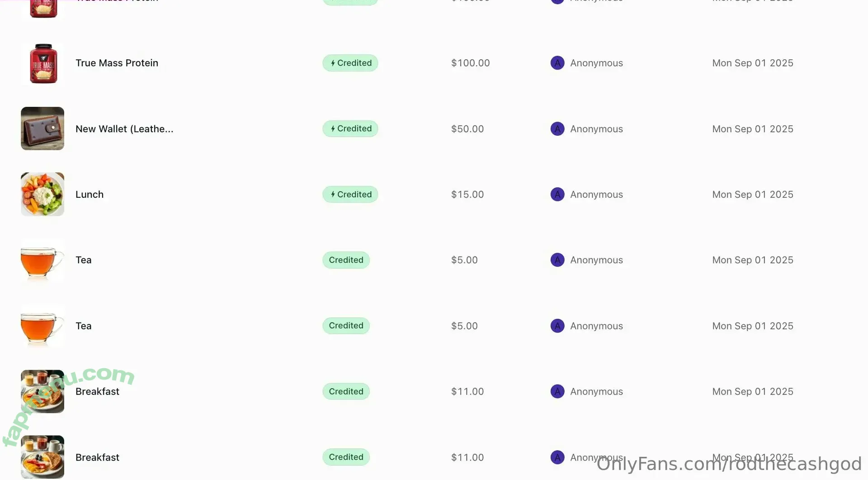Click the $50.00 amount for New Wallet
The width and height of the screenshot is (868, 480).
tap(467, 129)
